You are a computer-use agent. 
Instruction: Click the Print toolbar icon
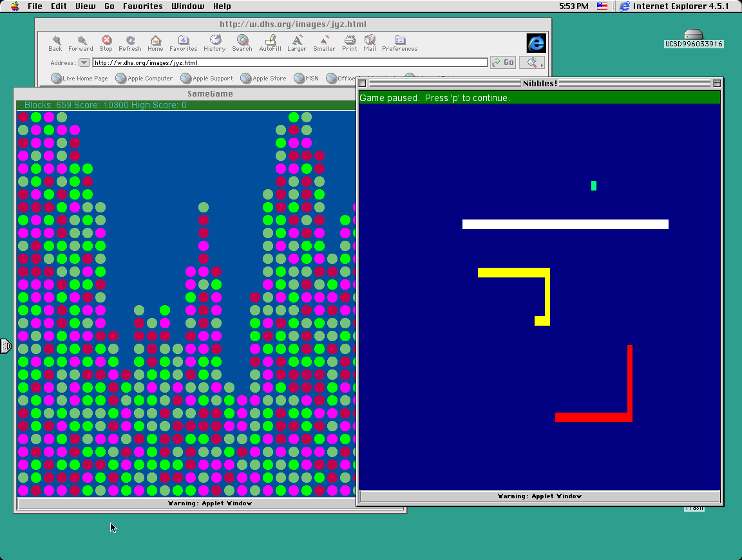[350, 42]
